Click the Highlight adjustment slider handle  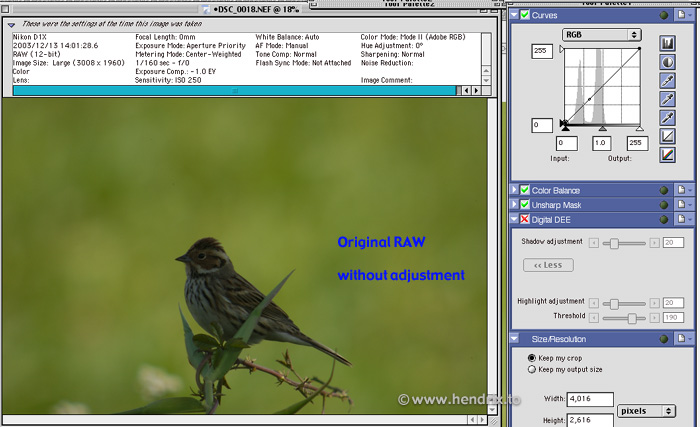click(614, 304)
